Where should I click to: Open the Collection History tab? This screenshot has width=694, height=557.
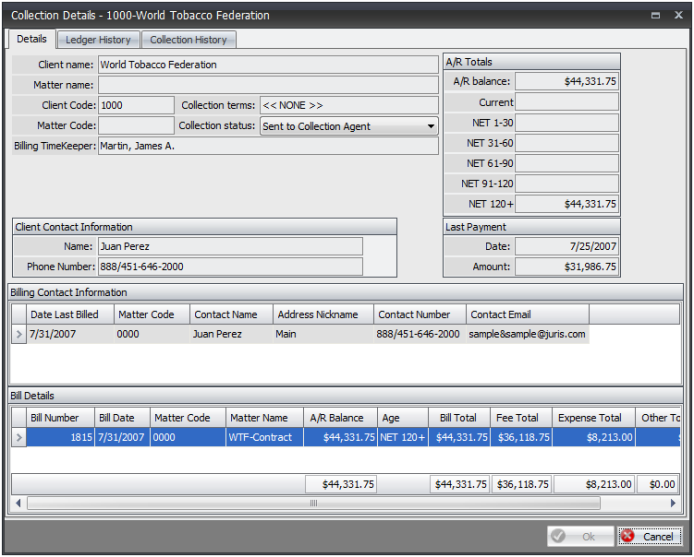(x=188, y=40)
